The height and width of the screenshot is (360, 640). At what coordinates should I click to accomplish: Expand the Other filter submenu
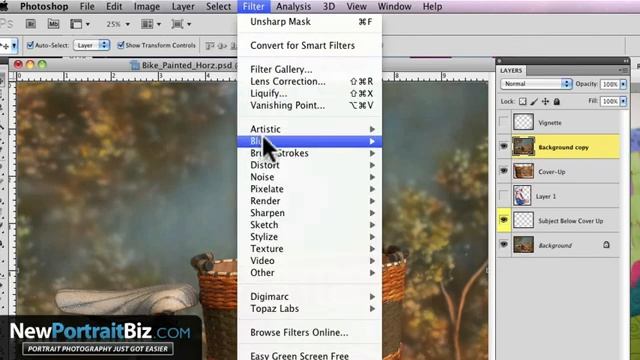point(309,273)
